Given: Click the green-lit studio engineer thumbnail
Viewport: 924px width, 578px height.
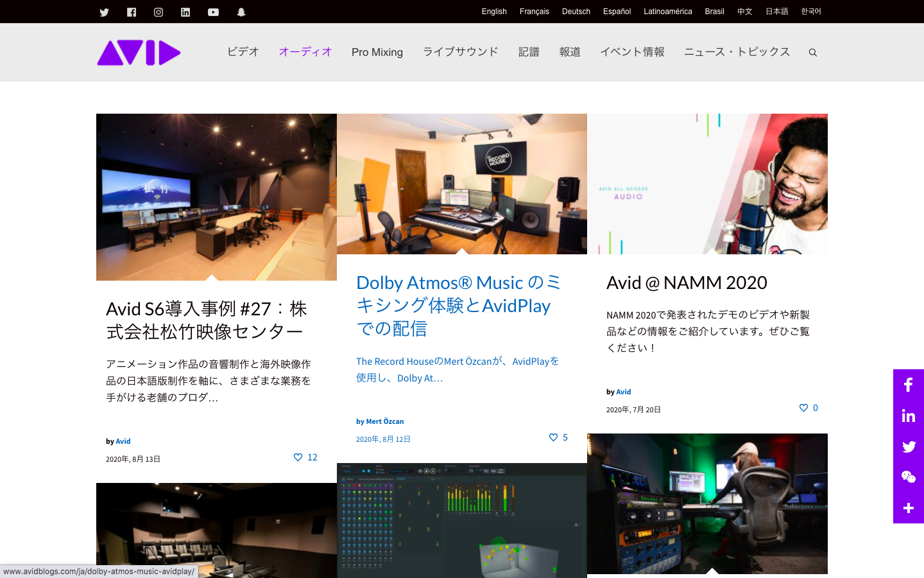Looking at the screenshot, I should pyautogui.click(x=707, y=504).
